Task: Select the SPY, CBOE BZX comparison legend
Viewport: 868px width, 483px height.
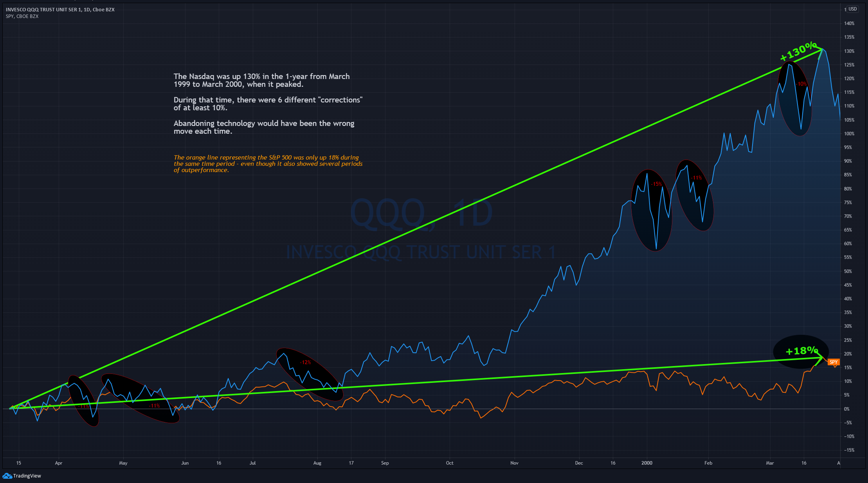Action: point(22,16)
